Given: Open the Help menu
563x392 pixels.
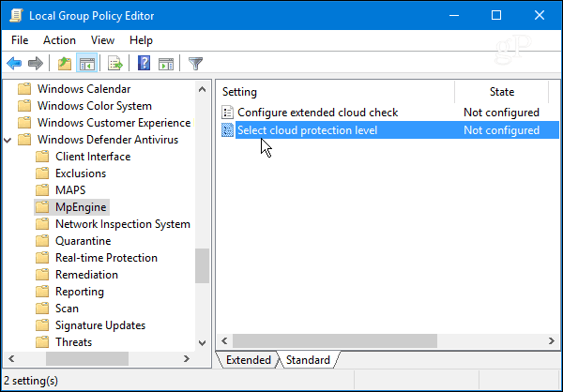Looking at the screenshot, I should click(141, 40).
